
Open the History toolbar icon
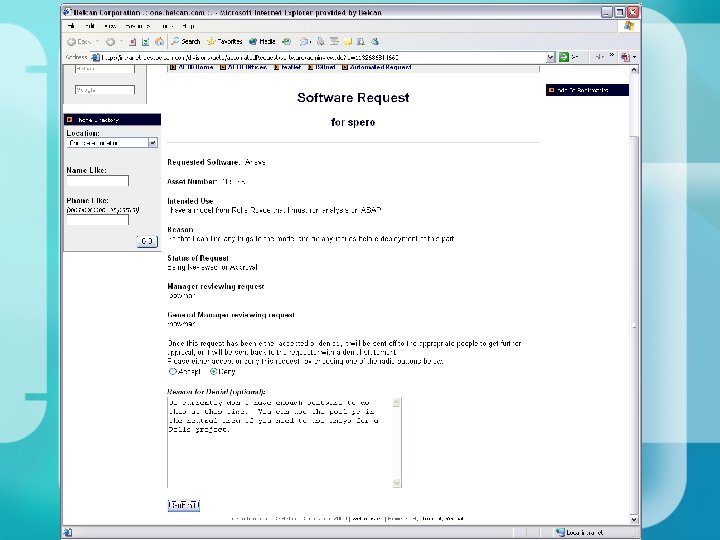point(287,42)
